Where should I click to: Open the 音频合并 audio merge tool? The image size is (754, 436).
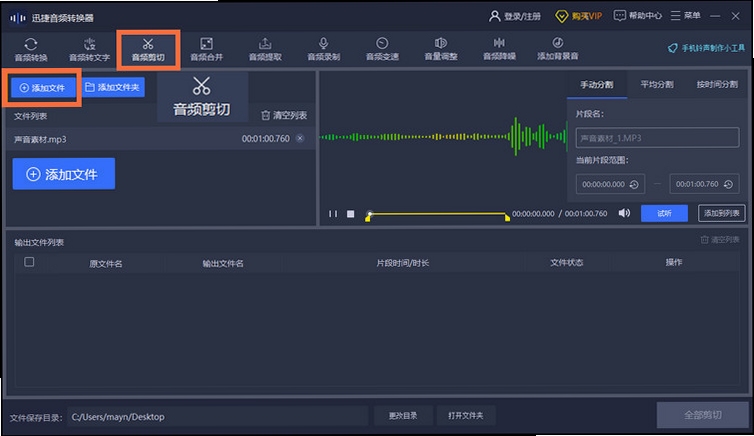click(207, 50)
